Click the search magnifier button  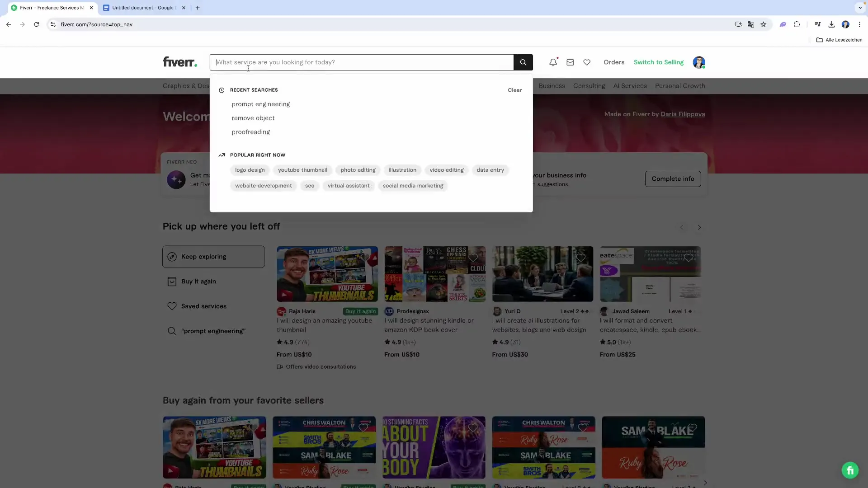(x=523, y=62)
